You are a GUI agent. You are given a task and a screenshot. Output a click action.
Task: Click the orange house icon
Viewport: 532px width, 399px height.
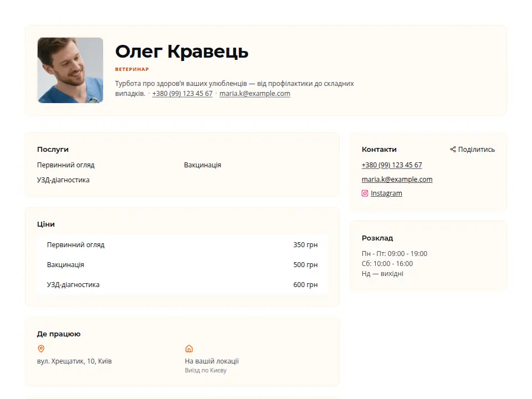(189, 349)
